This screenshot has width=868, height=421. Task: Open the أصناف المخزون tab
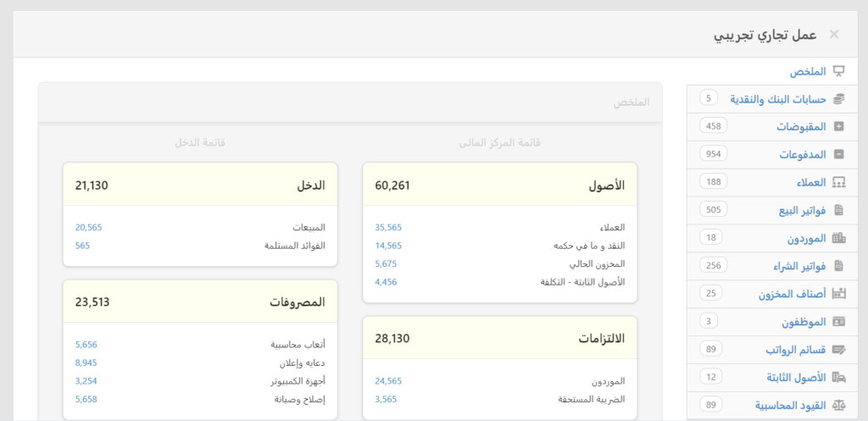[x=771, y=294]
